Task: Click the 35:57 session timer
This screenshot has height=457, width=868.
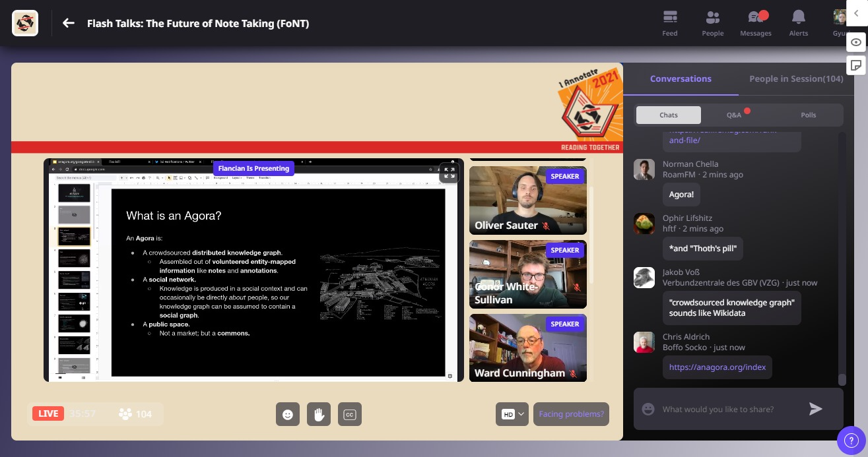Action: click(x=83, y=414)
